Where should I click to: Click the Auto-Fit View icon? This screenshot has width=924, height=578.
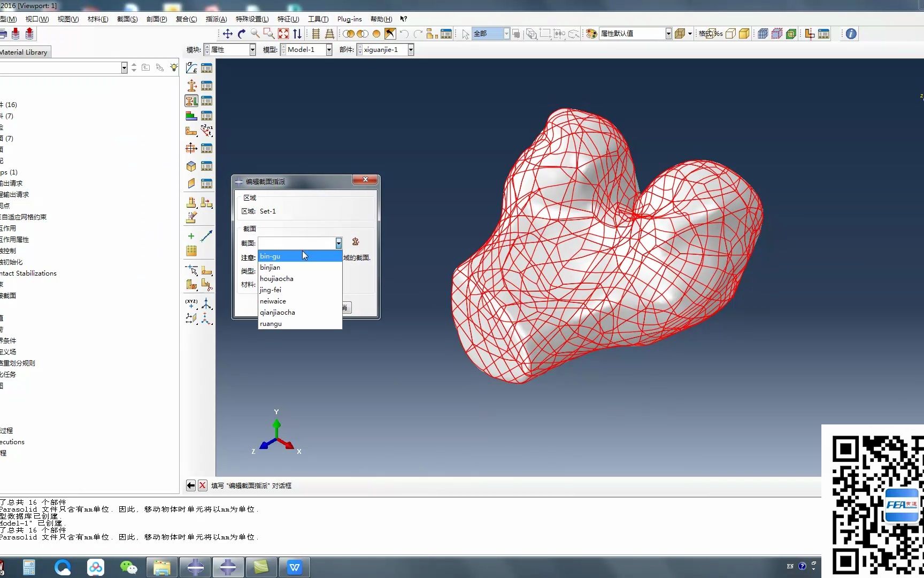[x=283, y=34]
